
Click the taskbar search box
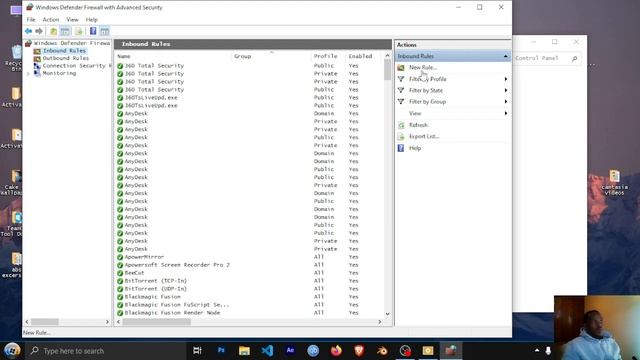pos(107,351)
